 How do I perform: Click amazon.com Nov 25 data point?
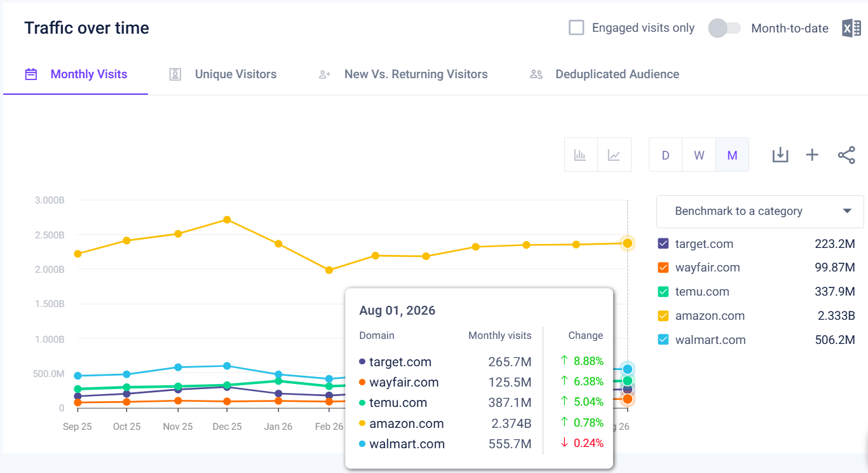click(178, 234)
